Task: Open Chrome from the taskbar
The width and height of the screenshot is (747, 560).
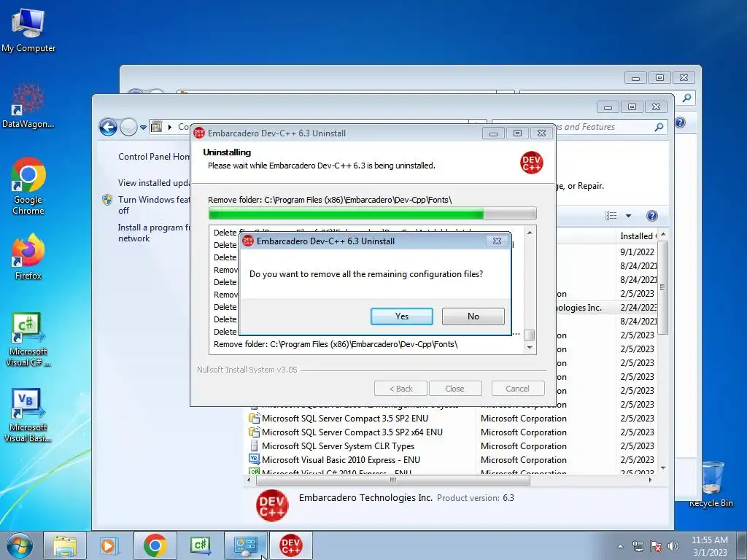Action: [x=155, y=545]
